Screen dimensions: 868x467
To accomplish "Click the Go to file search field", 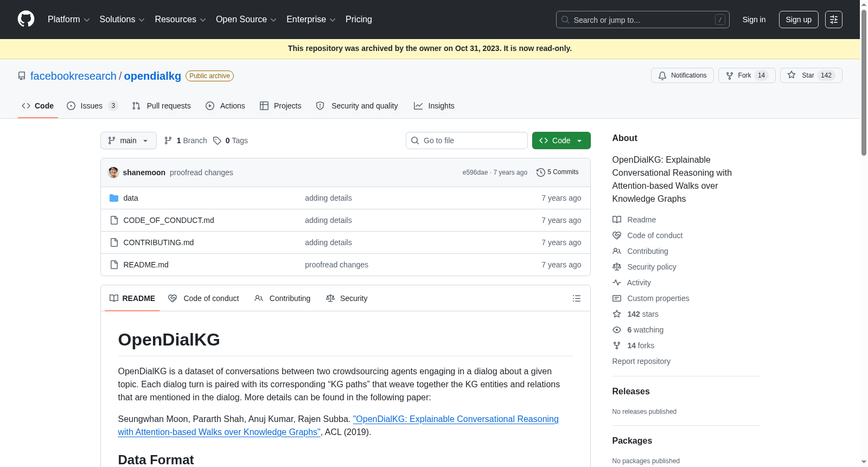I will point(467,140).
